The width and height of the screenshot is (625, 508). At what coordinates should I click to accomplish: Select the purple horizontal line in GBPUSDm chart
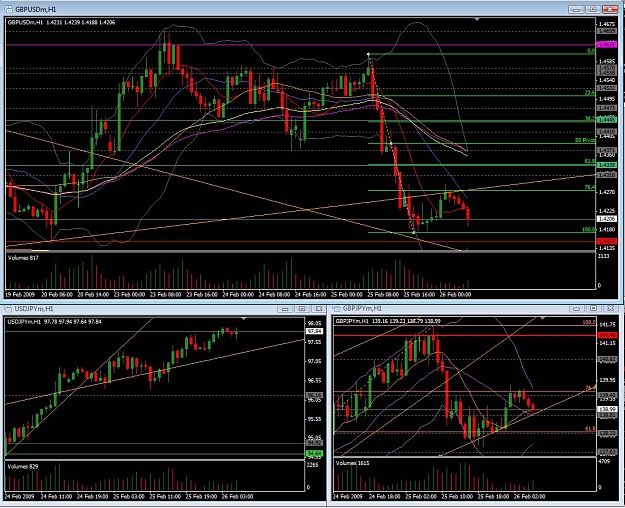[301, 45]
